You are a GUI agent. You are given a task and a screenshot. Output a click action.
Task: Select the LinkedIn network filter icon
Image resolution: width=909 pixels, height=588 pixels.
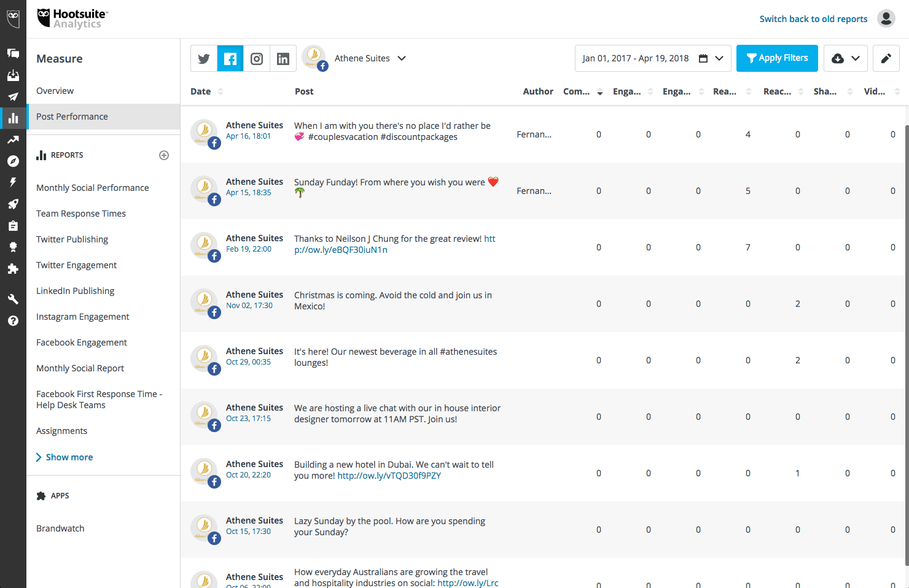tap(283, 59)
